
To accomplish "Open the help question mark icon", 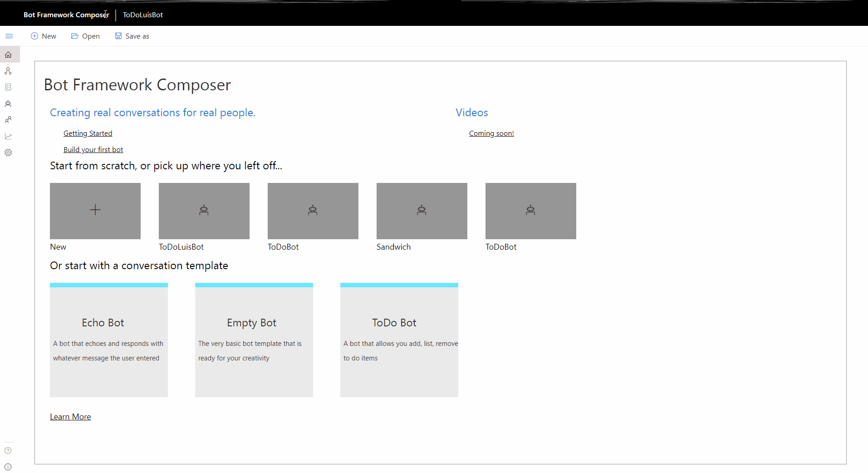I will [x=8, y=451].
